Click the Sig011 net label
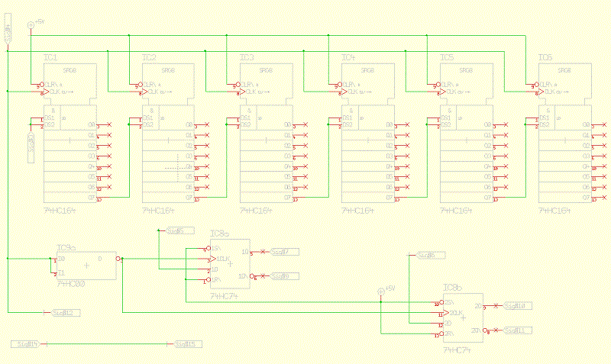611x364 pixels. coord(518,330)
